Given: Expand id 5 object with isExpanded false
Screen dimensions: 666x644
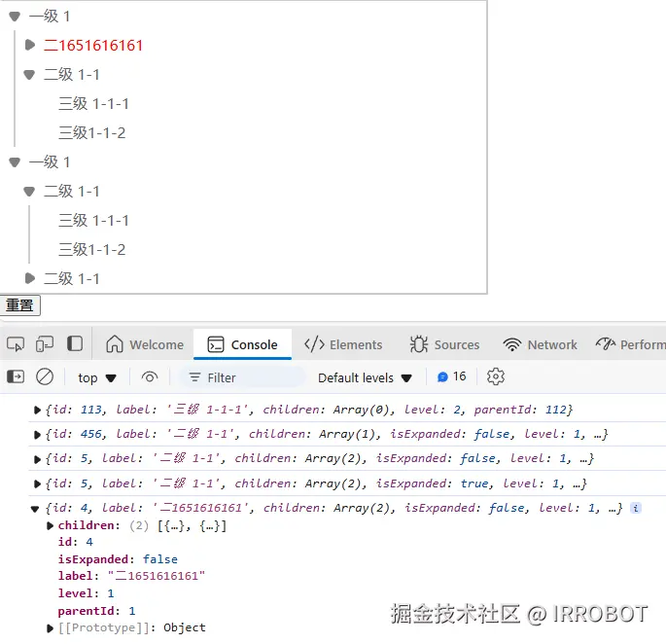Looking at the screenshot, I should point(37,459).
